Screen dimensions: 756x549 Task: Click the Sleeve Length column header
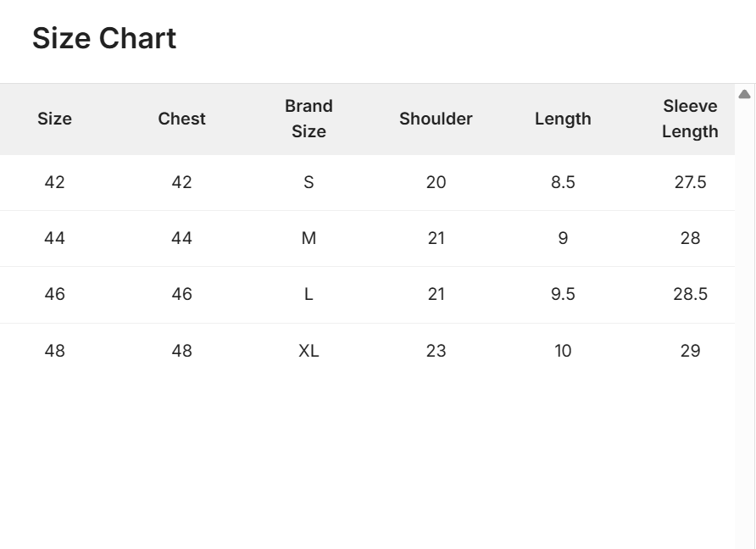[x=690, y=119]
